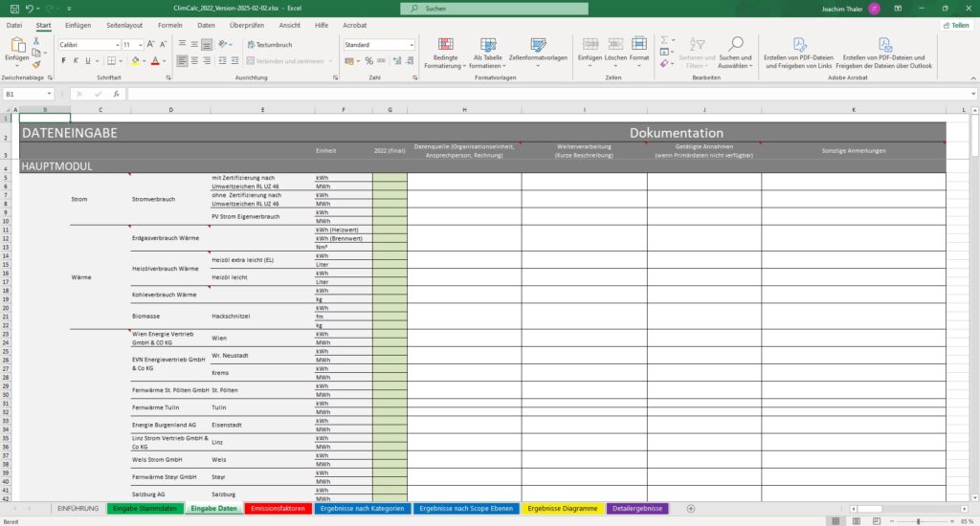980x526 pixels.
Task: Click the clear (eraser) icon in Bearbeiten
Action: pyautogui.click(x=664, y=63)
